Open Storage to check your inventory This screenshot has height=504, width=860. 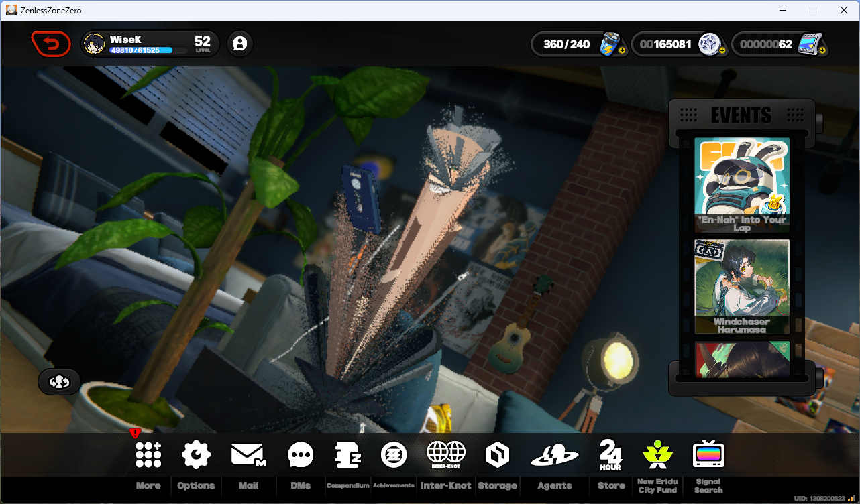point(497,454)
